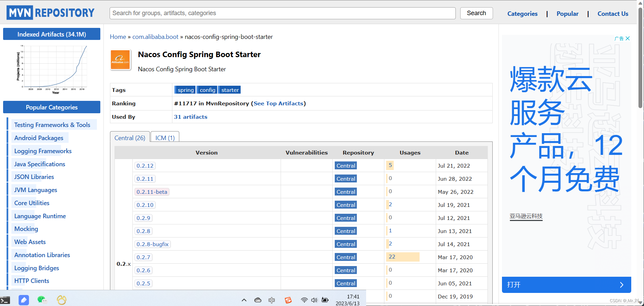Switch to the Central (26) tab
This screenshot has width=644, height=306.
click(130, 138)
